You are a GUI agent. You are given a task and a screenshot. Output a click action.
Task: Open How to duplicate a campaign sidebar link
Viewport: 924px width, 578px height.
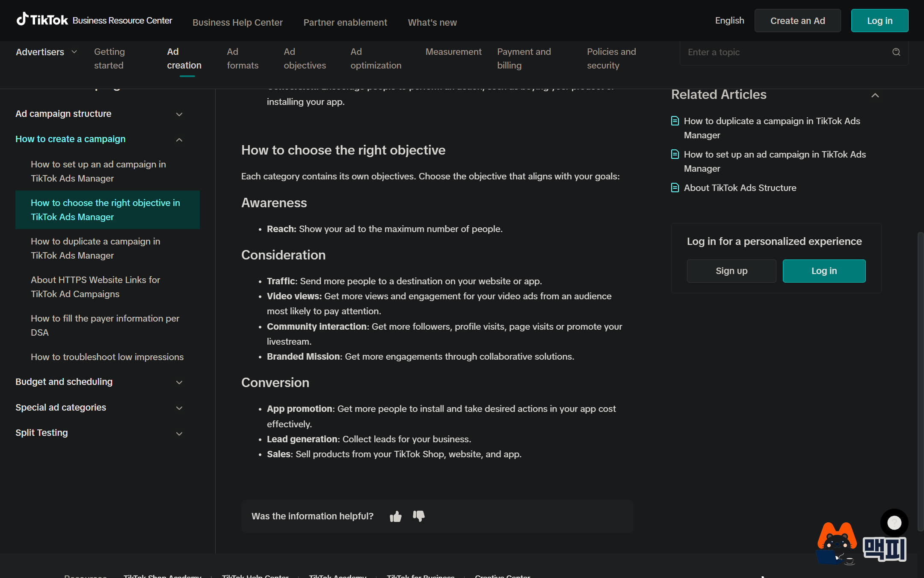pos(95,248)
